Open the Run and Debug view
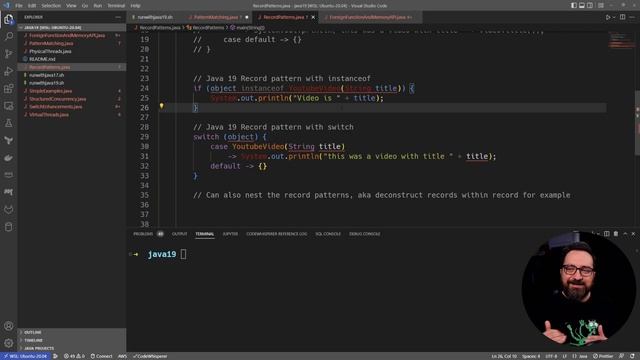The width and height of the screenshot is (640, 360). pyautogui.click(x=9, y=71)
